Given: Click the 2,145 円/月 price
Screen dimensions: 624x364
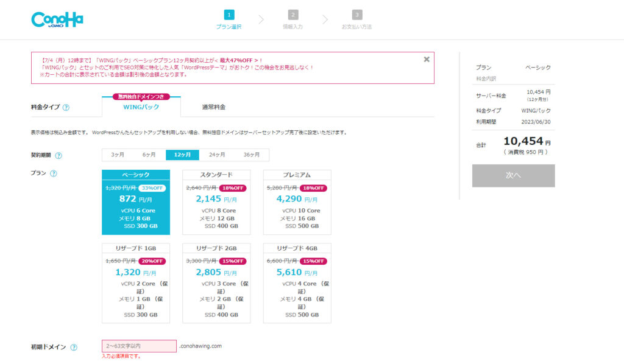Looking at the screenshot, I should click(x=216, y=198).
